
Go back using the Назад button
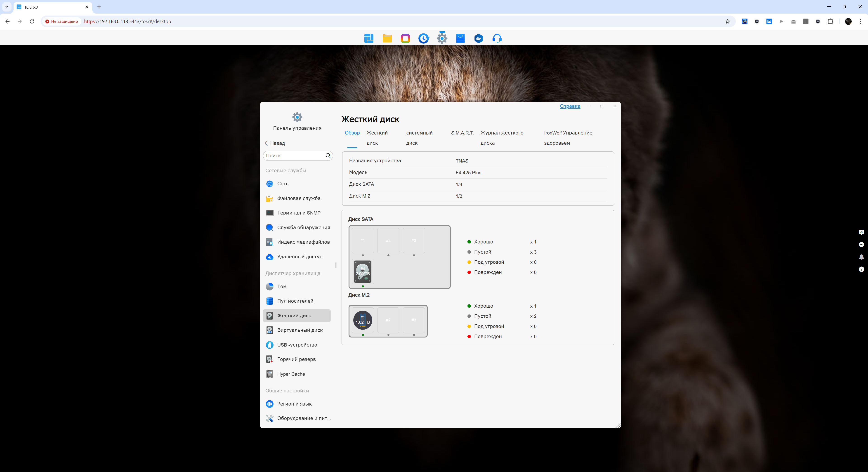[x=275, y=143]
